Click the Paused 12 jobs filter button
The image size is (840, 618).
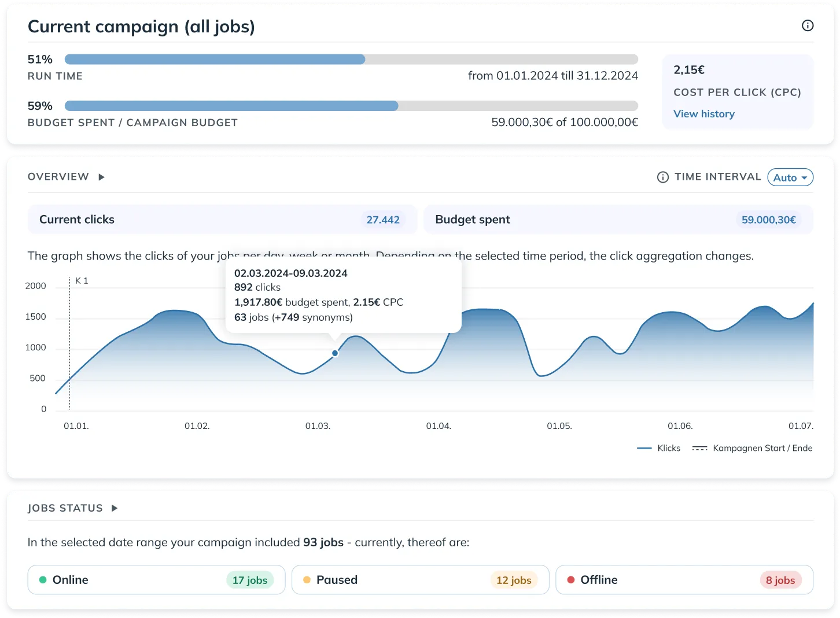pos(420,580)
